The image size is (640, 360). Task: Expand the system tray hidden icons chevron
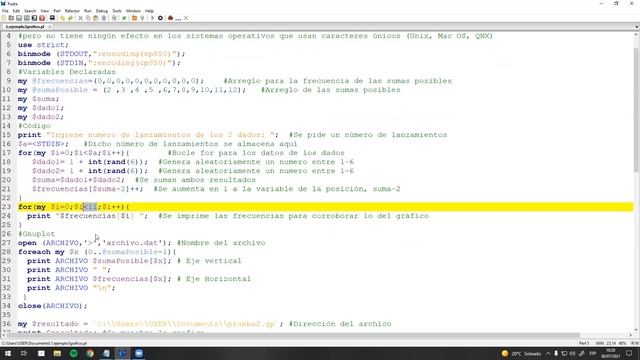(548, 353)
